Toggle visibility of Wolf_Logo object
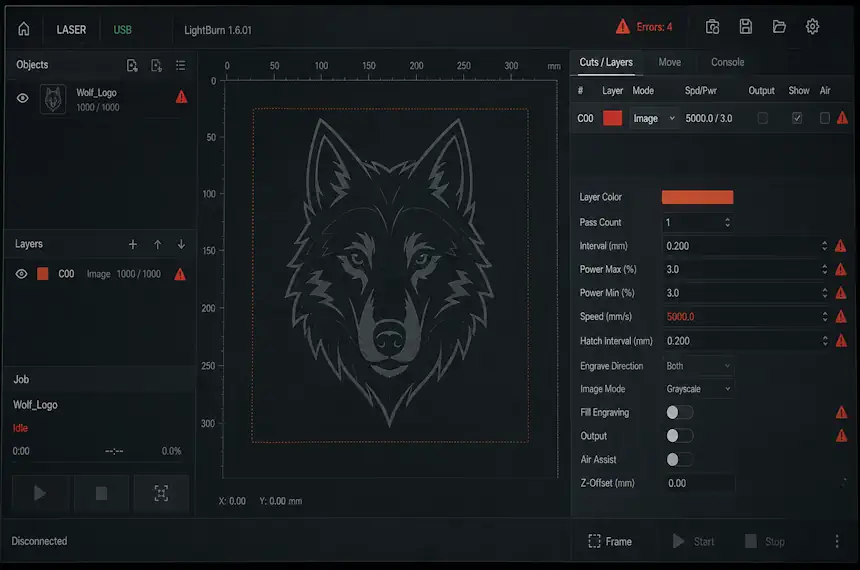Screen dimensions: 860x570 pos(22,98)
